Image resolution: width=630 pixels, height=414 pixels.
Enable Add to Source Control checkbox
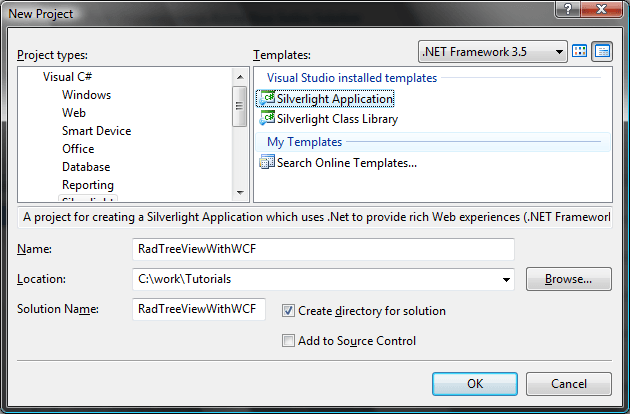(x=289, y=341)
